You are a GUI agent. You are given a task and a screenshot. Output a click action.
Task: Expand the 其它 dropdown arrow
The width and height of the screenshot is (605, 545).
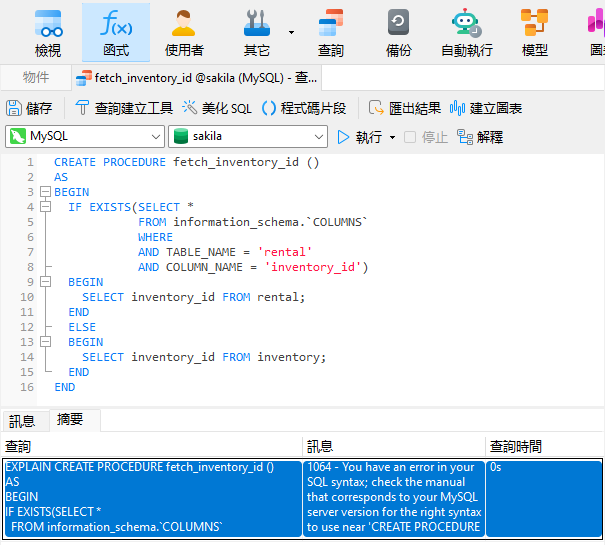pos(291,32)
